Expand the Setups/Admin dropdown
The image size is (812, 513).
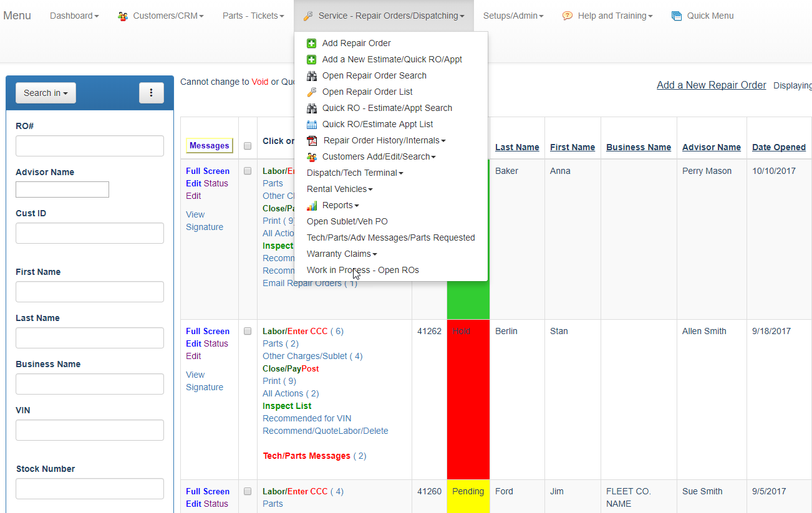coord(513,16)
